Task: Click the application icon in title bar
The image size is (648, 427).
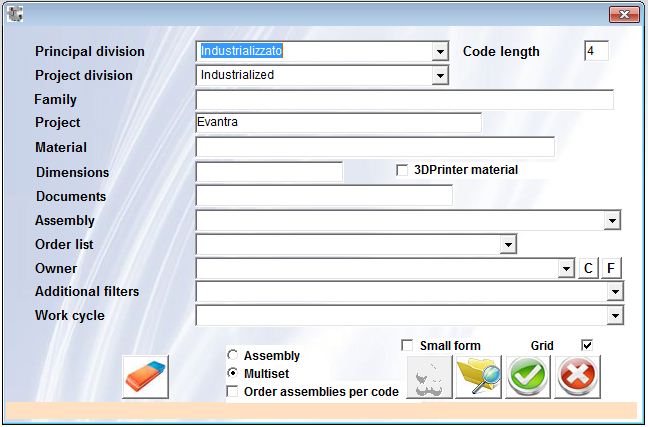Action: [x=15, y=14]
